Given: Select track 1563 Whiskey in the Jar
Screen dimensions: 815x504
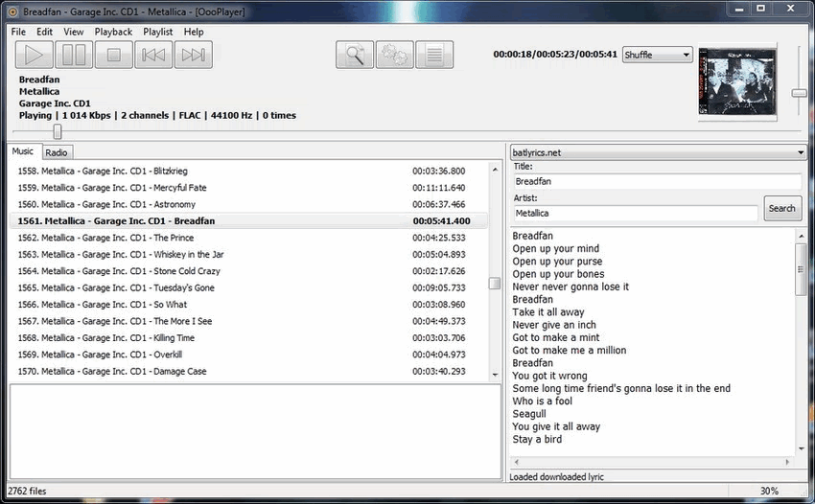Looking at the screenshot, I should (248, 254).
